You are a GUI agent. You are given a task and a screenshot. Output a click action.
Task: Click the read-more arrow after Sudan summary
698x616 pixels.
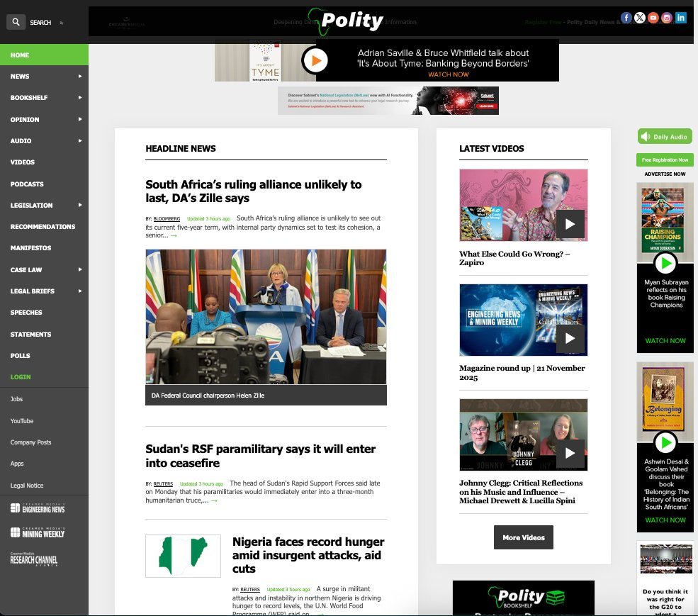tap(214, 500)
